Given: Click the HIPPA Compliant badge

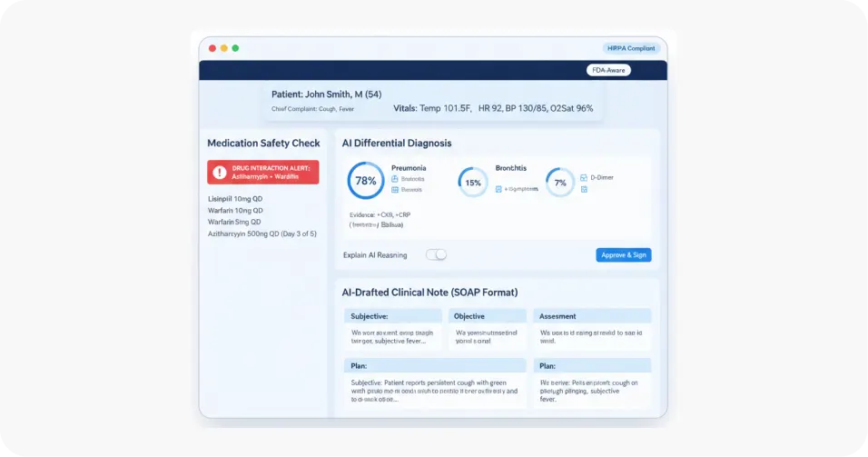Looking at the screenshot, I should point(631,48).
